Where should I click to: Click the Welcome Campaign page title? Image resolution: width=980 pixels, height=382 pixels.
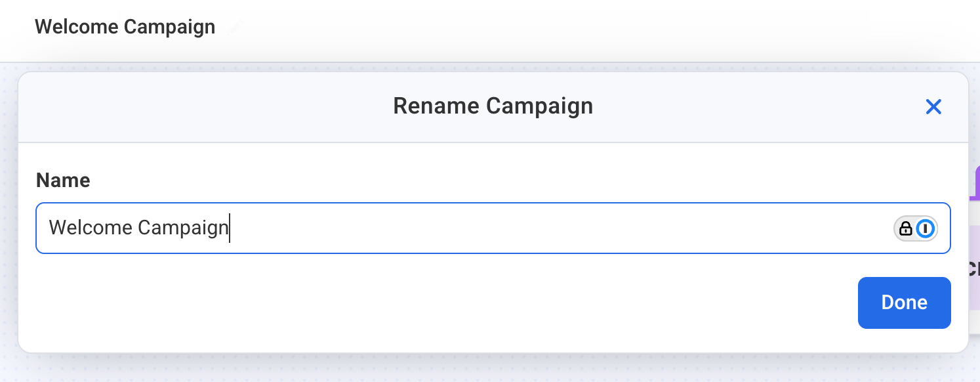(125, 27)
